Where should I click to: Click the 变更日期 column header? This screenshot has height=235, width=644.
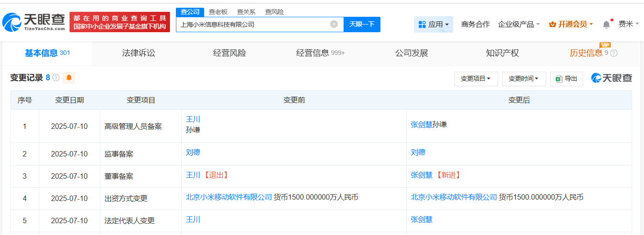tap(70, 100)
